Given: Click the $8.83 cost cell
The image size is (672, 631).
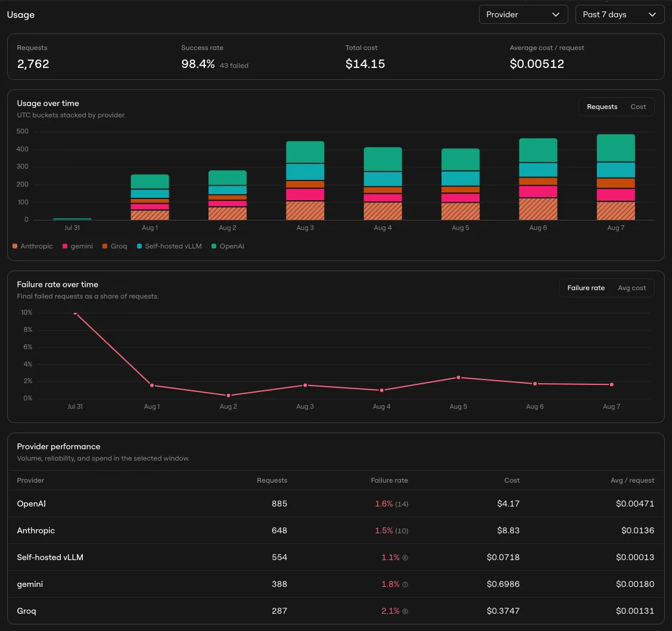Looking at the screenshot, I should pos(508,531).
